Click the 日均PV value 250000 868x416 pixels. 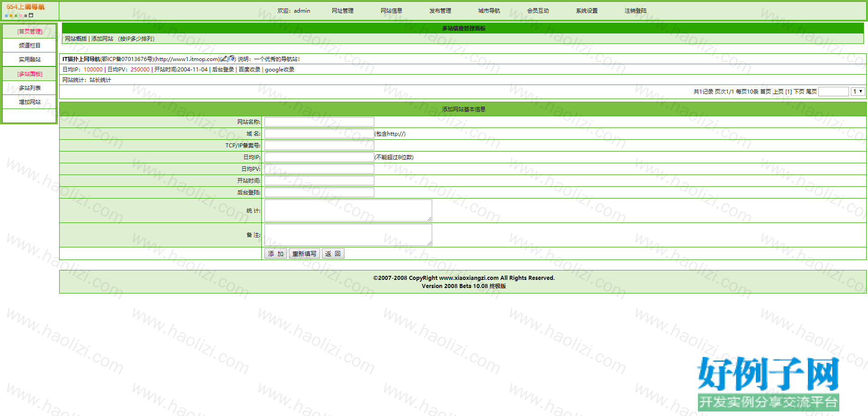[140, 70]
